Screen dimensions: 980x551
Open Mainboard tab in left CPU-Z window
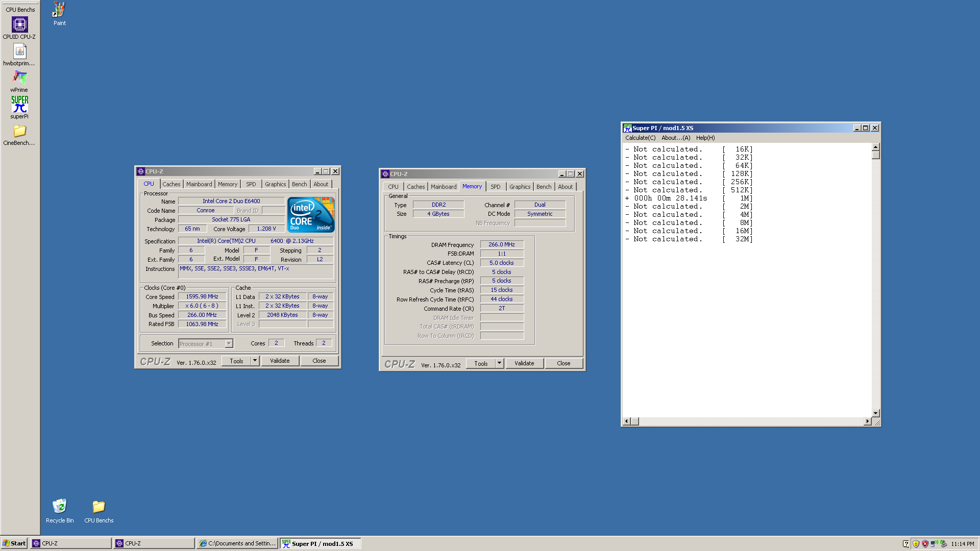tap(199, 184)
